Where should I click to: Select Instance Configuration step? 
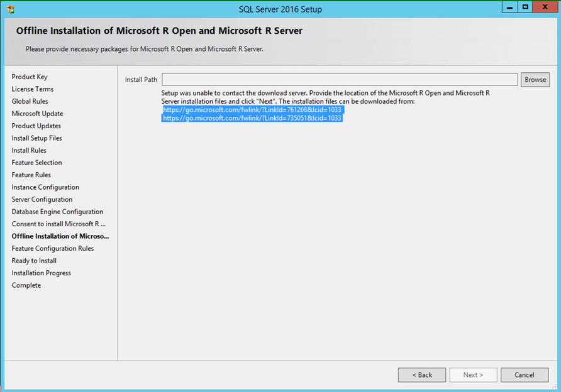click(45, 187)
